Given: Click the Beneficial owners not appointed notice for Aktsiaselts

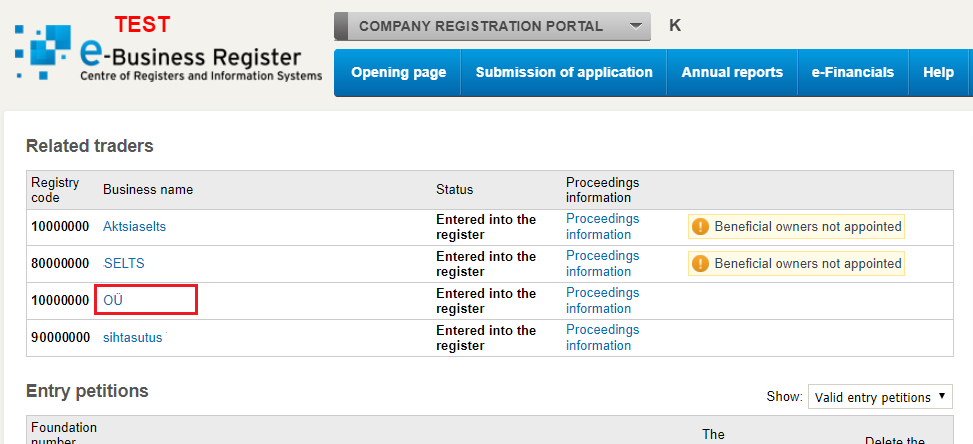Looking at the screenshot, I should [x=796, y=227].
